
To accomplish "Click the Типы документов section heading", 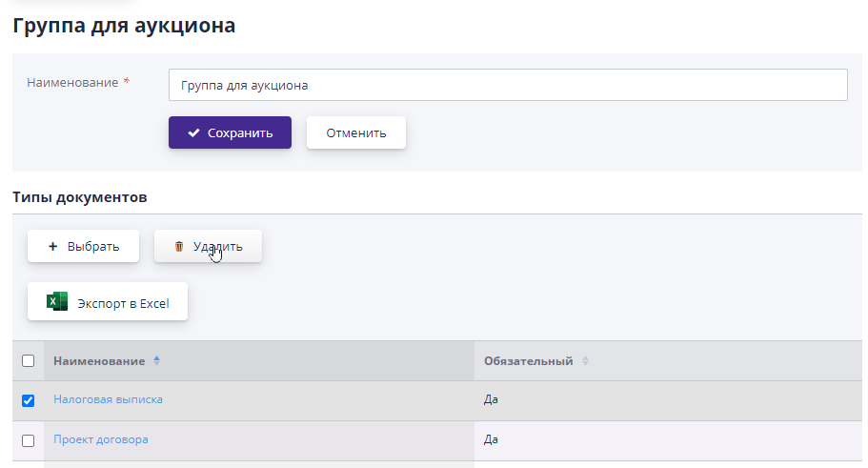I will click(80, 197).
